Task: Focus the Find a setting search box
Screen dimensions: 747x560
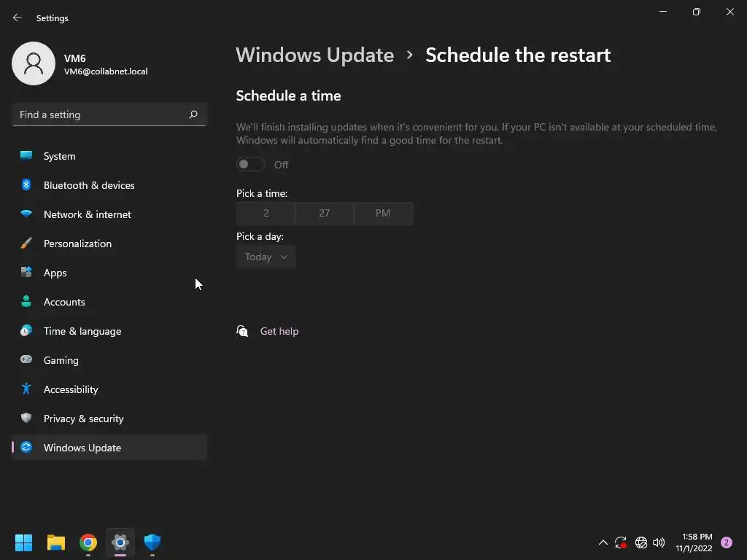Action: [109, 114]
